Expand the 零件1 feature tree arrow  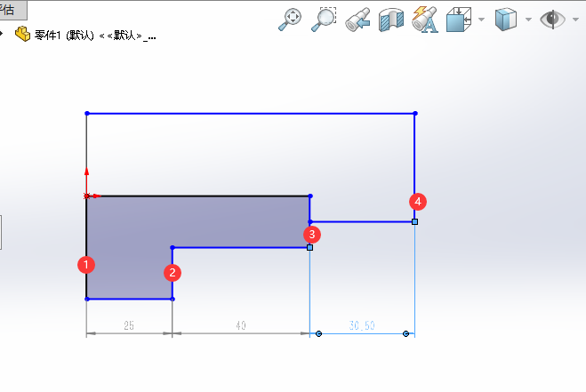(2, 34)
